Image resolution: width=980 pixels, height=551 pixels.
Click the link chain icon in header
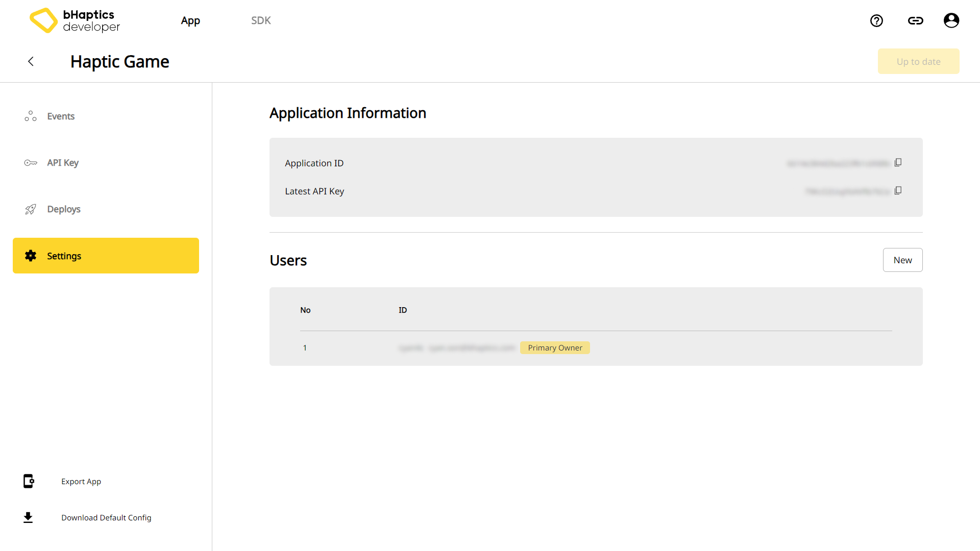[x=915, y=20]
